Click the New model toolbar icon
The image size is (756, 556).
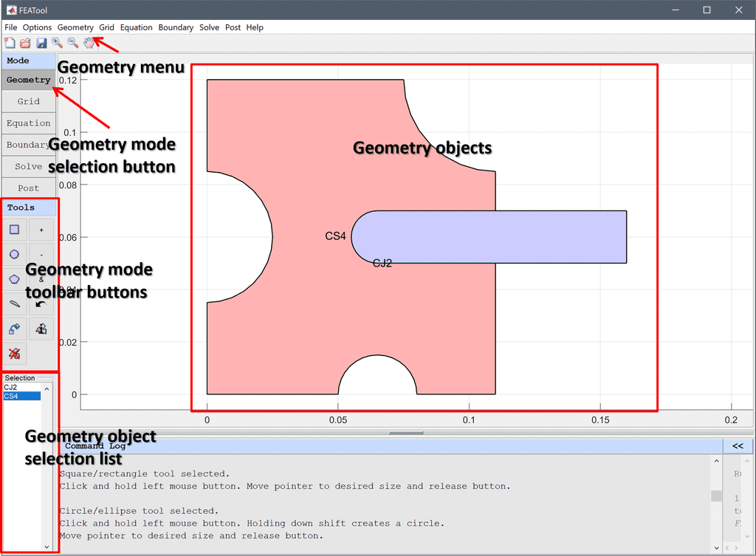coord(10,44)
